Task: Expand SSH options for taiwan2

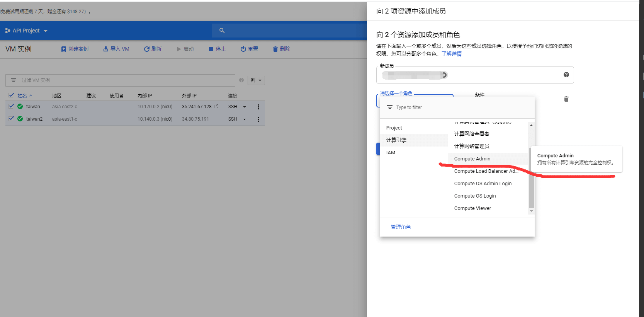Action: point(245,119)
